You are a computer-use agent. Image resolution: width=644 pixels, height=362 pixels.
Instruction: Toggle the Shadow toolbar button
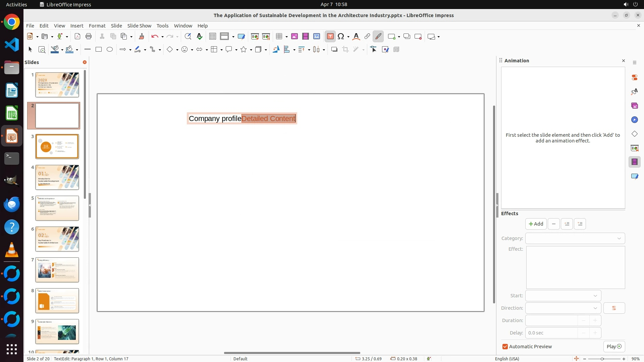click(x=334, y=50)
